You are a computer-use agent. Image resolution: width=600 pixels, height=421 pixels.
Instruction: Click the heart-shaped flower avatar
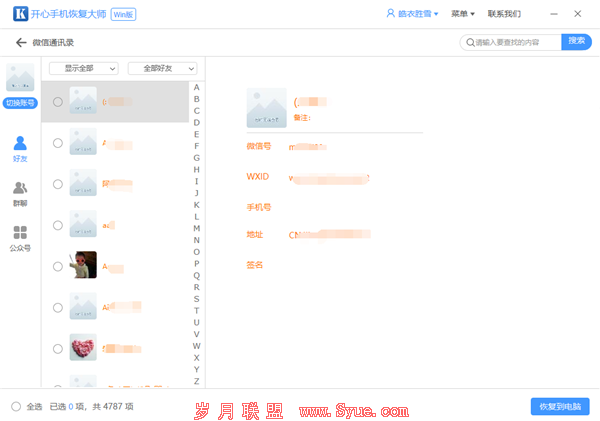(83, 347)
